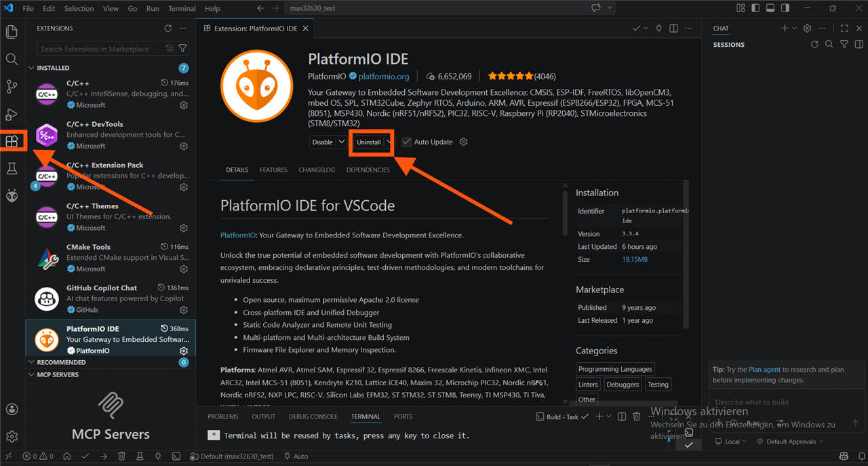Open the Manage gear in activity bar
The height and width of the screenshot is (466, 868).
point(12,436)
